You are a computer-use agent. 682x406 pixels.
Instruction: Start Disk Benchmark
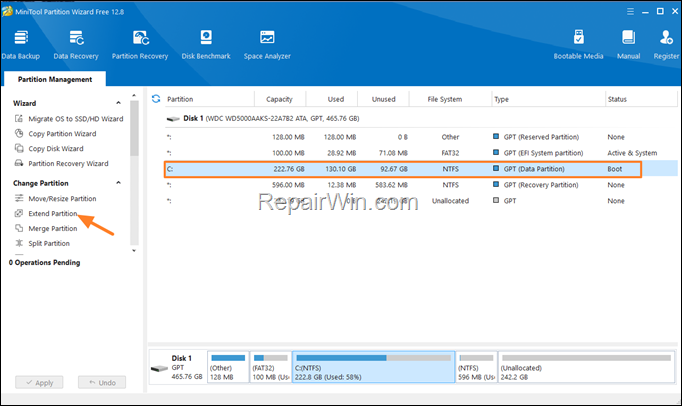[x=206, y=45]
